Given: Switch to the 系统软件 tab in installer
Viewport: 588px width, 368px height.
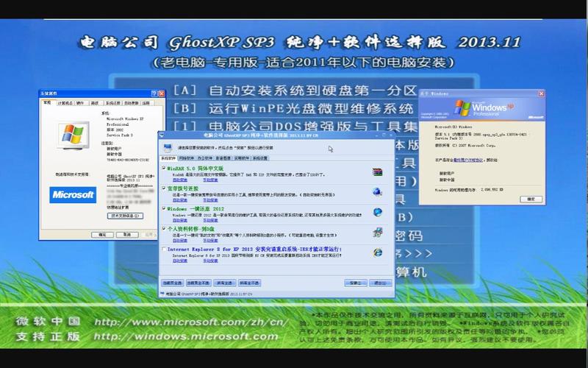Looking at the screenshot, I should pos(168,158).
